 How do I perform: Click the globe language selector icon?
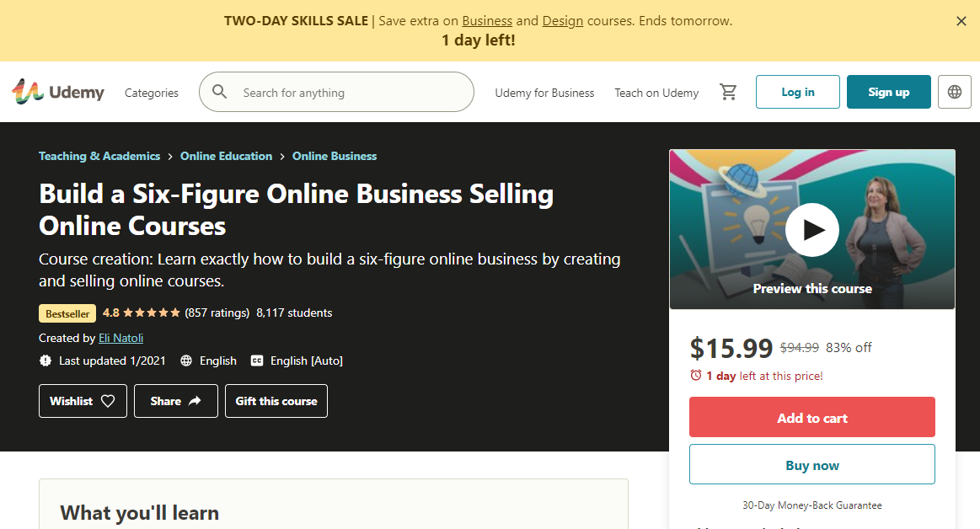(x=954, y=92)
